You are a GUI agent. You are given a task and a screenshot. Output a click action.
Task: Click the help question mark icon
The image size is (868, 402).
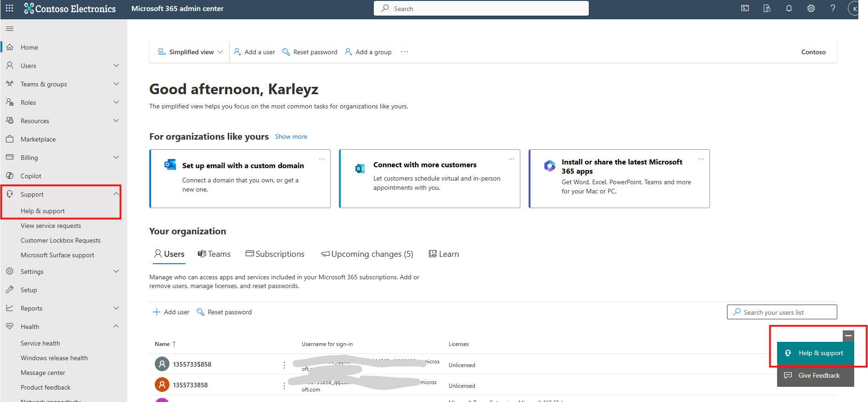833,8
